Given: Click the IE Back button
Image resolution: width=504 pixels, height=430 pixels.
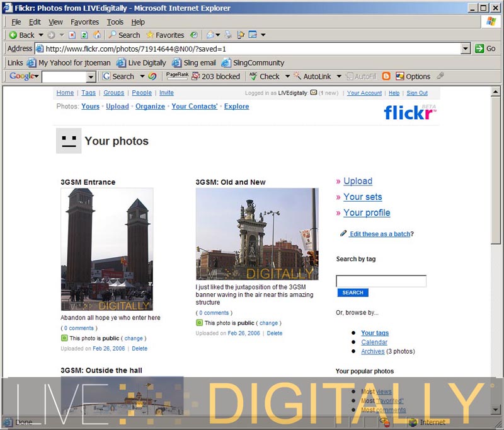Looking at the screenshot, I should (x=21, y=35).
